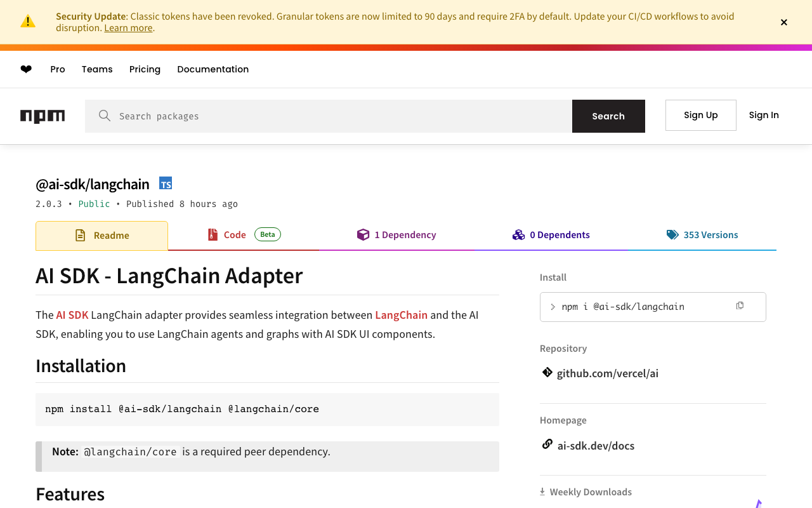Copy the npm install command
The width and height of the screenshot is (812, 508).
[740, 306]
